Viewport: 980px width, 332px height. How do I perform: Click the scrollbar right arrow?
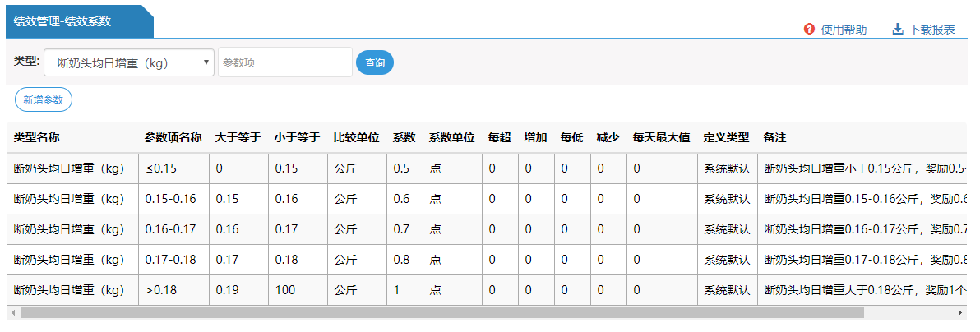click(959, 313)
